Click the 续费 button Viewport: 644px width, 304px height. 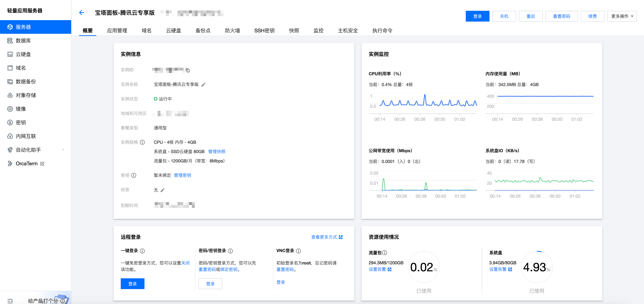point(592,16)
